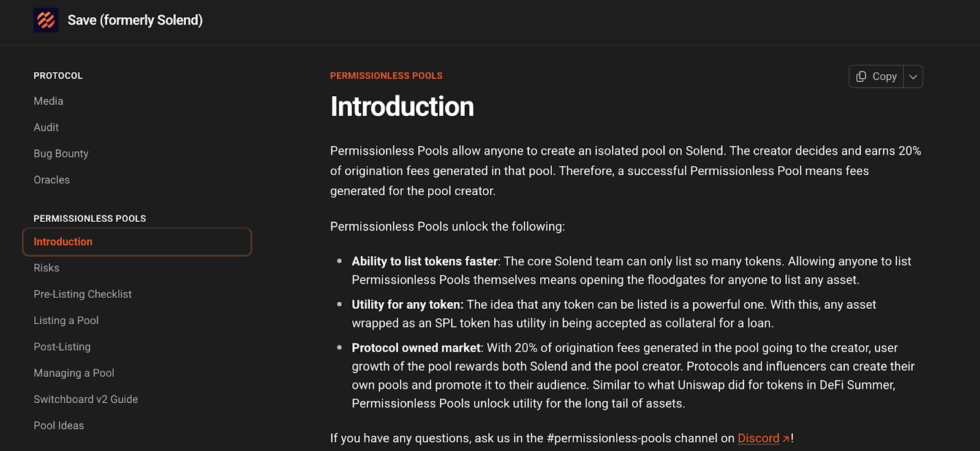Go to Listing a Pool
The width and height of the screenshot is (980, 451).
(66, 320)
